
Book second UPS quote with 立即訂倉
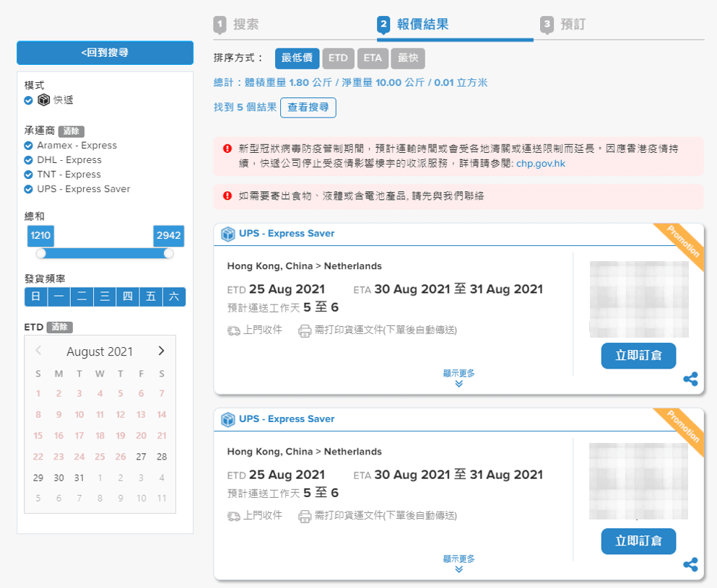pos(638,541)
